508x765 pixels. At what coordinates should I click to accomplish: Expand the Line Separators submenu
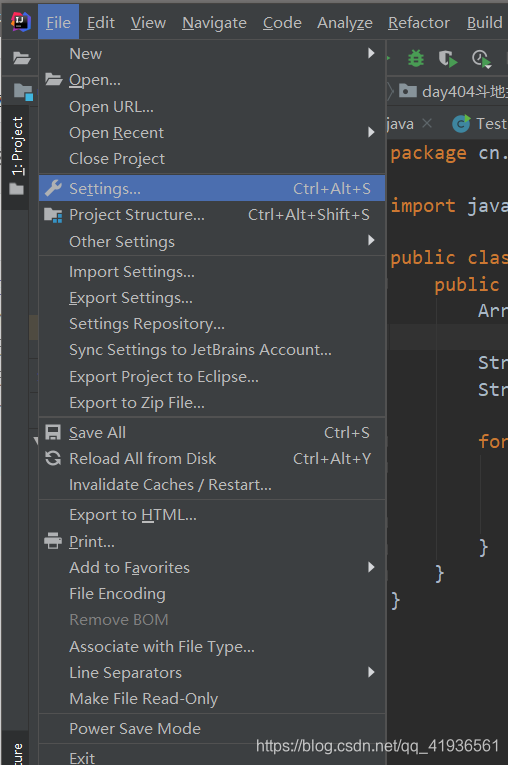click(x=212, y=672)
